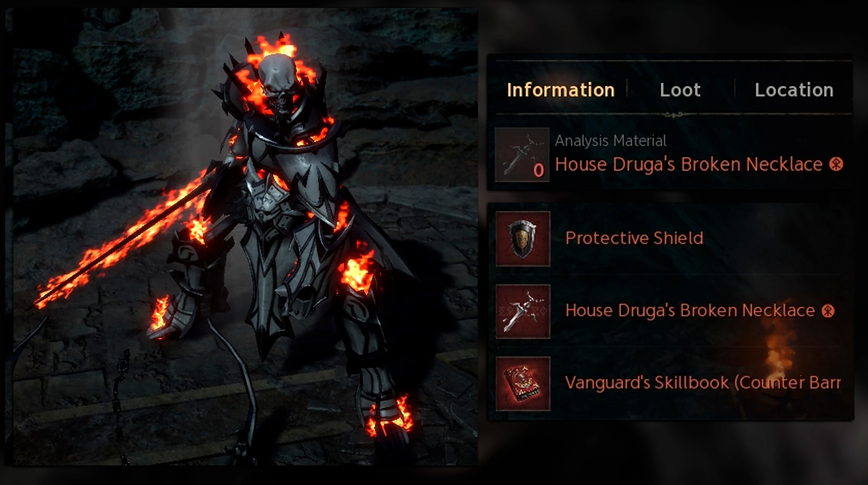Open the Location tab
Viewport: 868px width, 485px height.
(794, 90)
